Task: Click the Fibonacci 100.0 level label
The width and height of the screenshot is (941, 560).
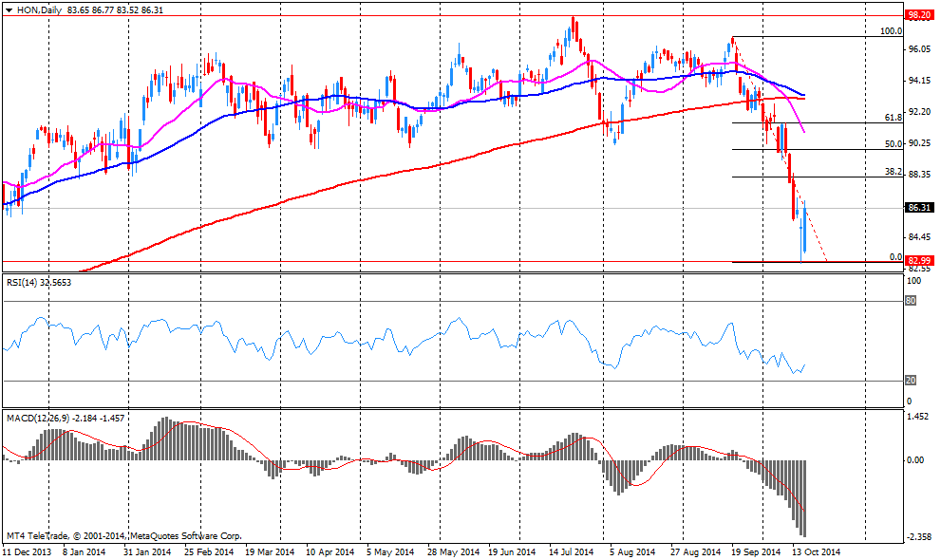Action: (890, 30)
